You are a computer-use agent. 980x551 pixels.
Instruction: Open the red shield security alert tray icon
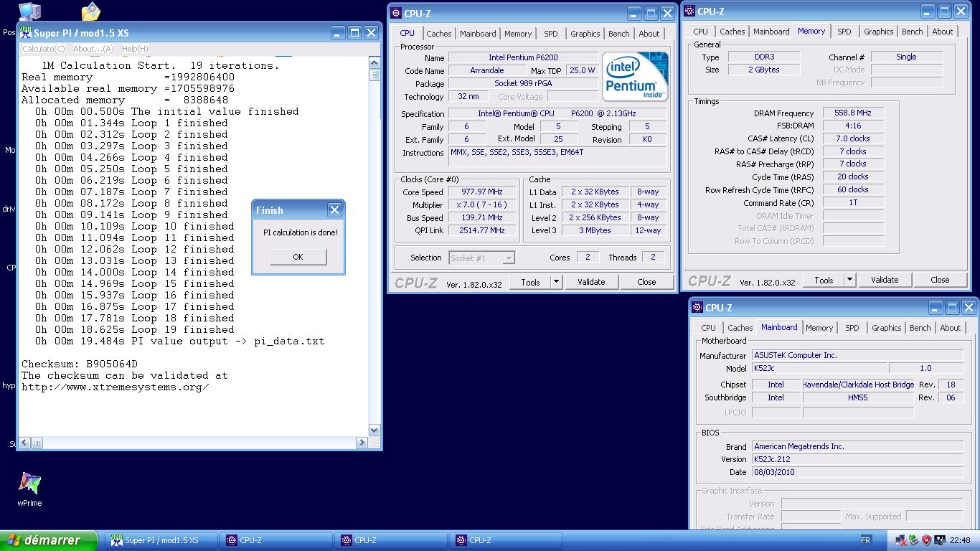click(x=926, y=540)
